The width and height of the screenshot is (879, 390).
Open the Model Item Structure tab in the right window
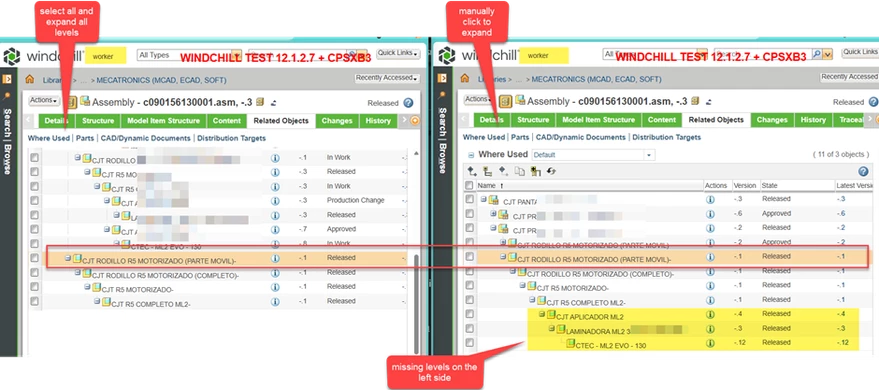coord(598,120)
